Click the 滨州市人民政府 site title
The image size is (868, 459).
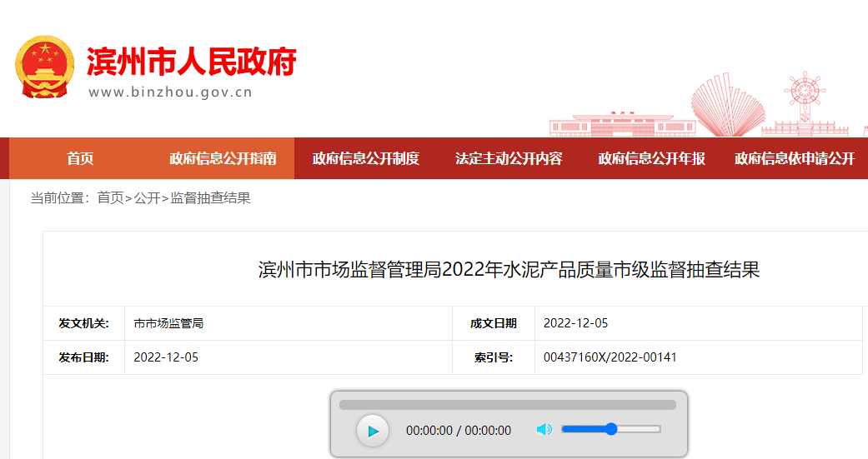192,61
